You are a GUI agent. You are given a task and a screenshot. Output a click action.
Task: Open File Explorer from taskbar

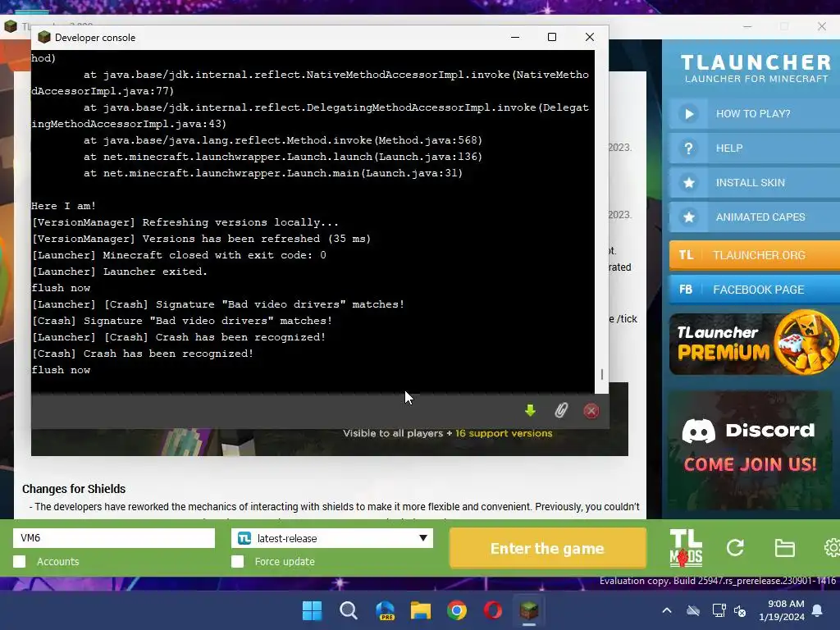(421, 610)
